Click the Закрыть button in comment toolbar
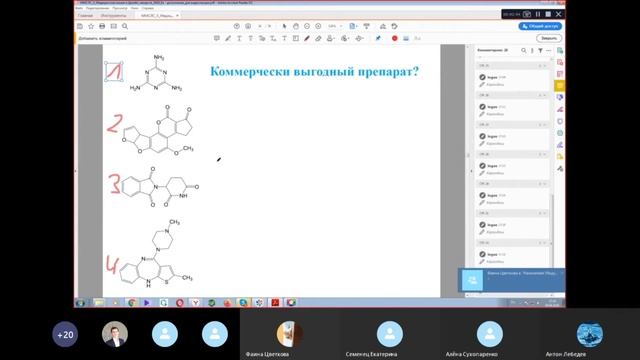This screenshot has width=640, height=360. (549, 38)
